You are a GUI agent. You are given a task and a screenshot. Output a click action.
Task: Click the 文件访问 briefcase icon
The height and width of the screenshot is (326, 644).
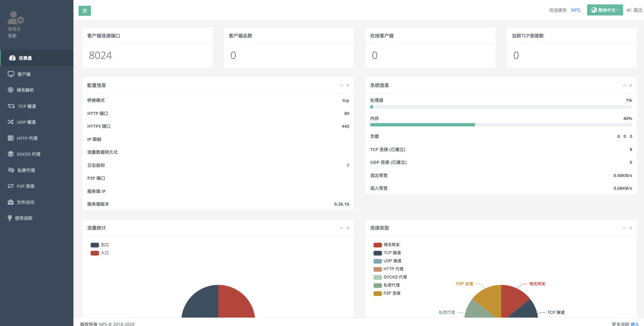coord(11,202)
